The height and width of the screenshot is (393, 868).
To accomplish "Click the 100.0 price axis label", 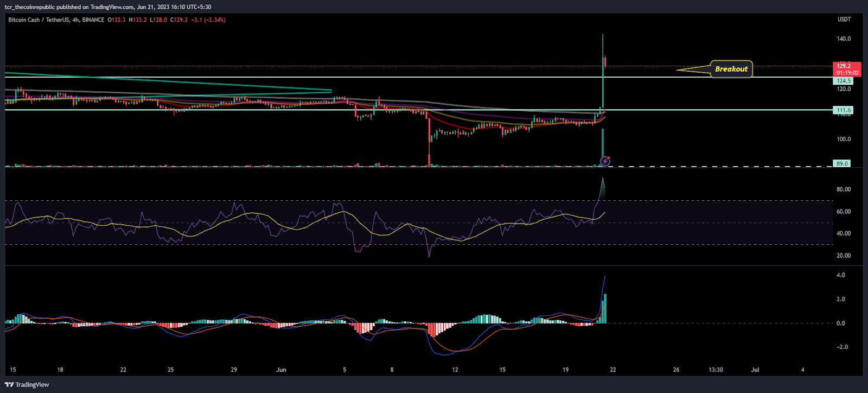I will coord(844,140).
